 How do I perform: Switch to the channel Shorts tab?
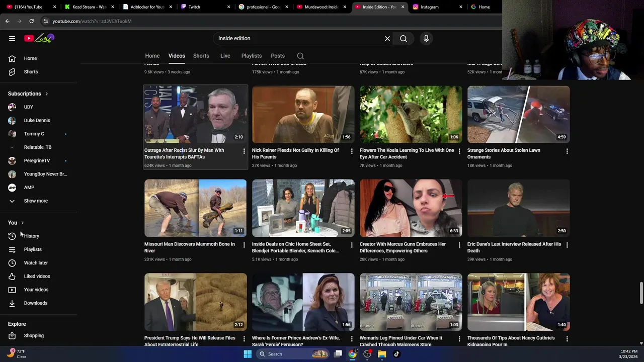click(x=201, y=56)
